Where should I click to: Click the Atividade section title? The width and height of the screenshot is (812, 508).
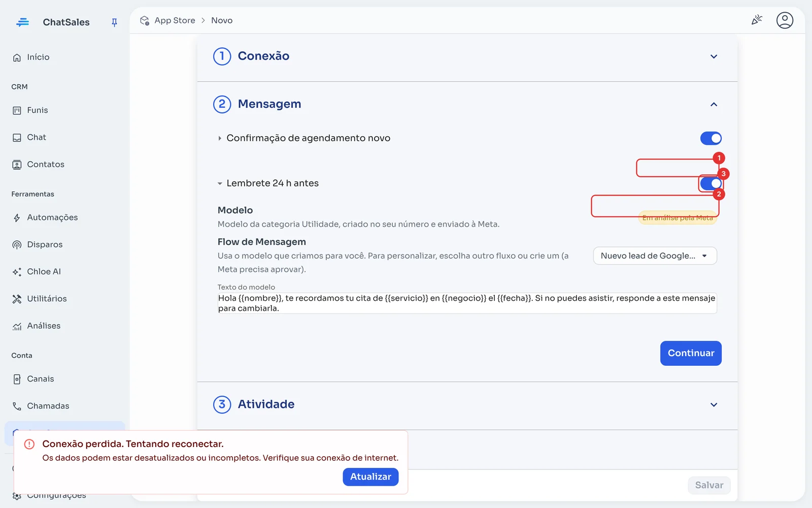point(266,404)
